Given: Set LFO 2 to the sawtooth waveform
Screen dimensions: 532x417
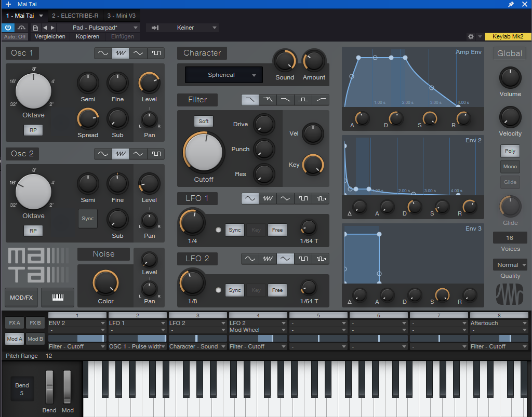Looking at the screenshot, I should coord(268,259).
